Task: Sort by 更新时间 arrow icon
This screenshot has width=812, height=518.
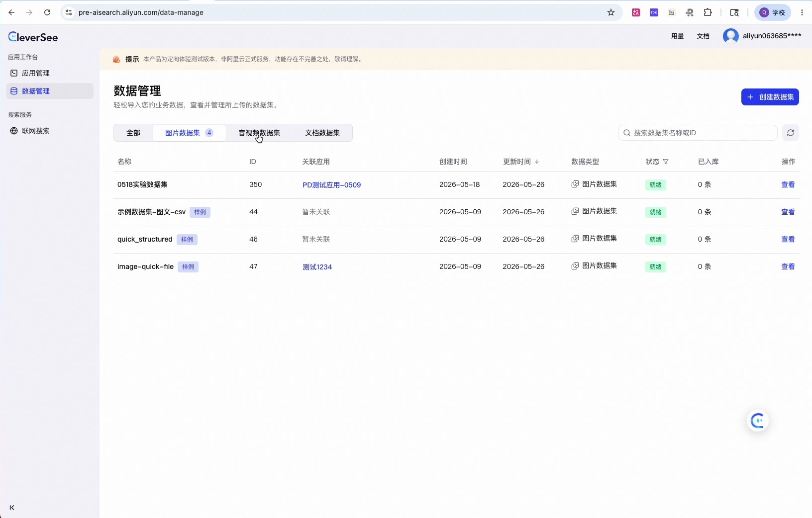Action: pos(537,162)
